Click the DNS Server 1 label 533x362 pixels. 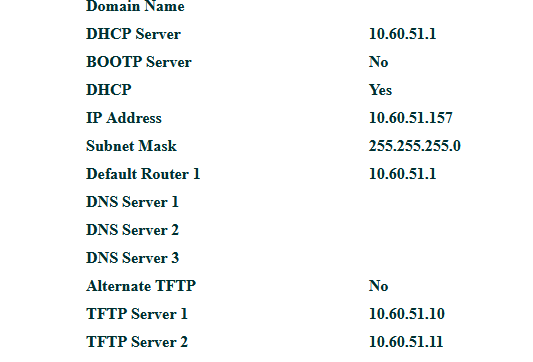pyautogui.click(x=132, y=202)
